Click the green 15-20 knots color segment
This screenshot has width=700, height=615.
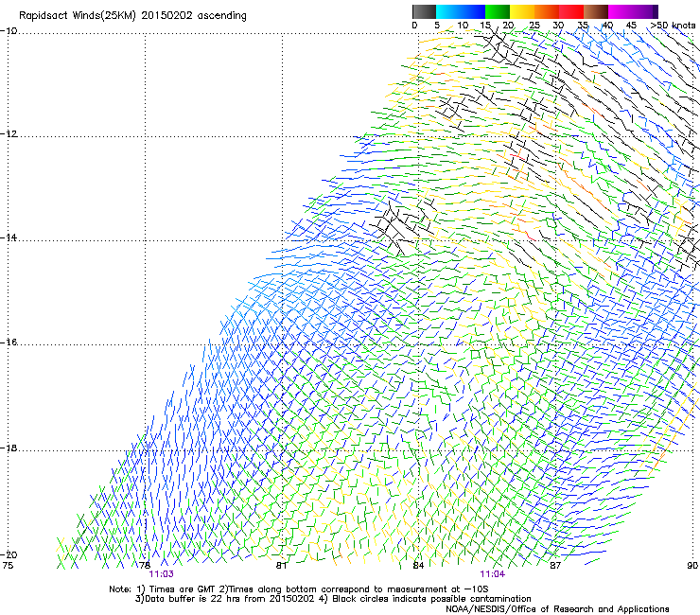point(498,11)
